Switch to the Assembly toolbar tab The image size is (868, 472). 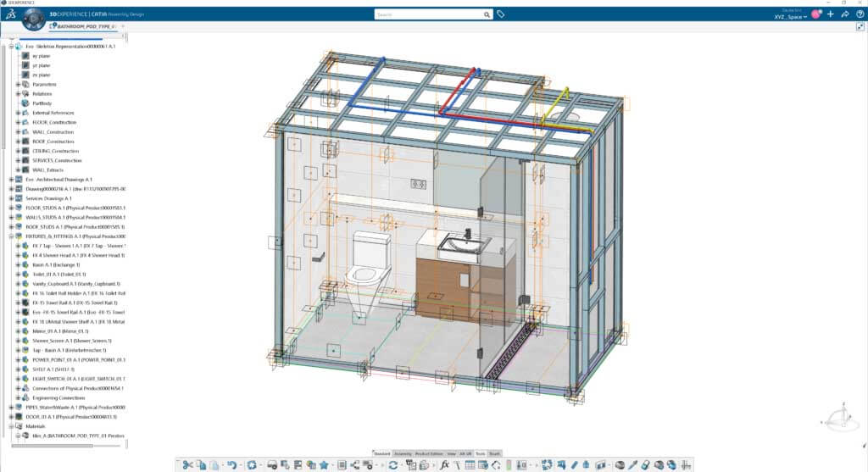[x=403, y=453]
